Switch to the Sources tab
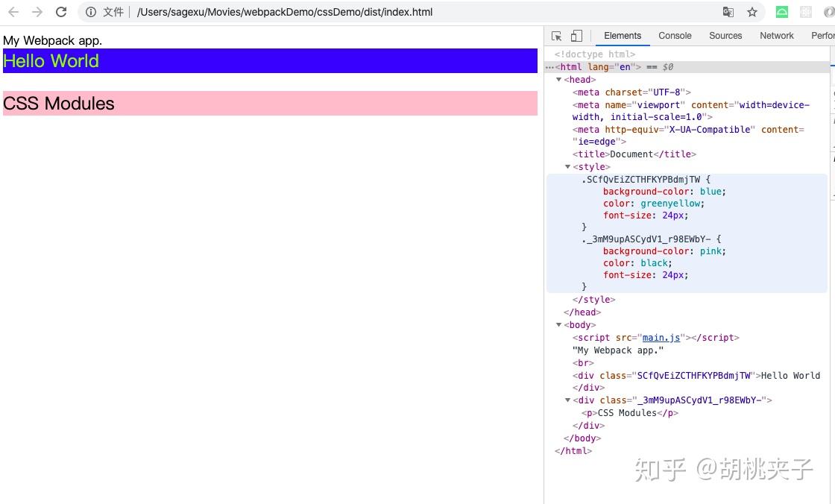The height and width of the screenshot is (504, 835). point(725,36)
